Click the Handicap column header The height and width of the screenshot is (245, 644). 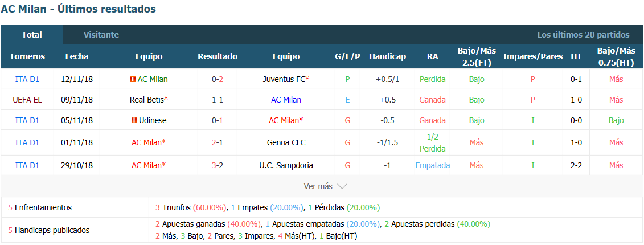(x=387, y=57)
